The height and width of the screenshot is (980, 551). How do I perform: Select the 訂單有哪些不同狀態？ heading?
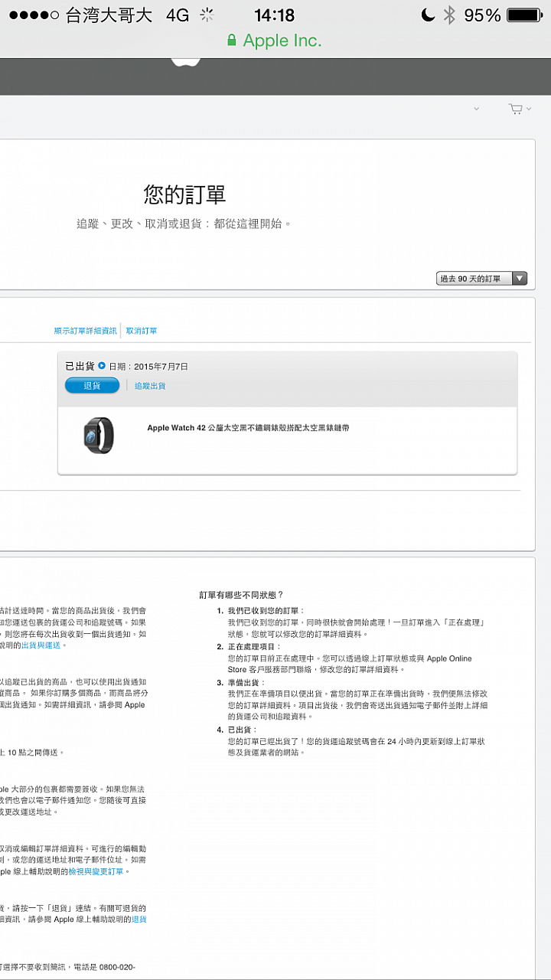[x=241, y=595]
